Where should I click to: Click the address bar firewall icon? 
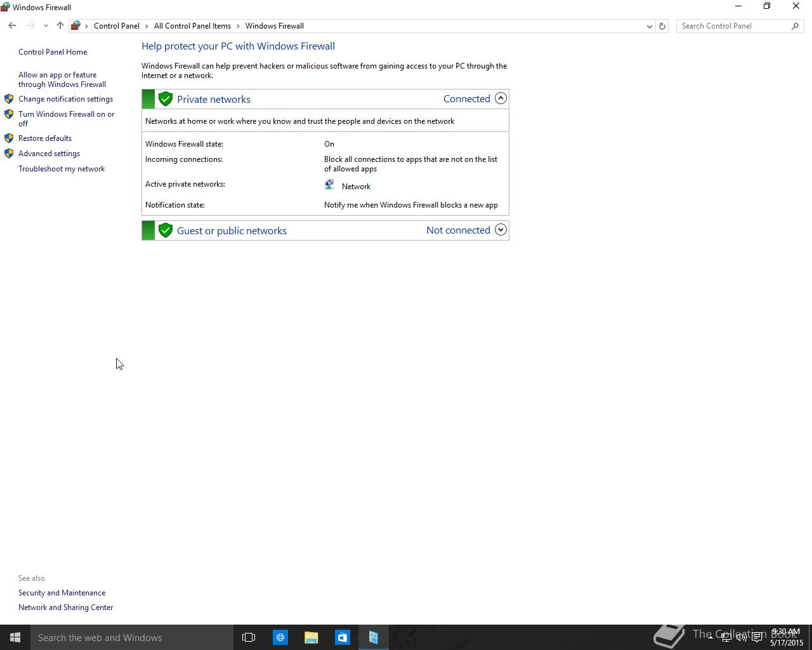75,26
